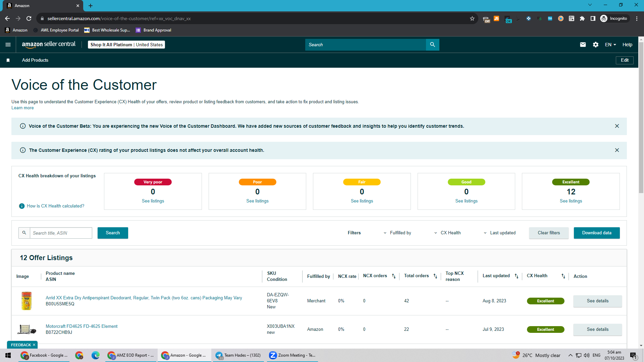Switch to AMZ EOD Report taskbar window
The width and height of the screenshot is (644, 362).
point(131,355)
